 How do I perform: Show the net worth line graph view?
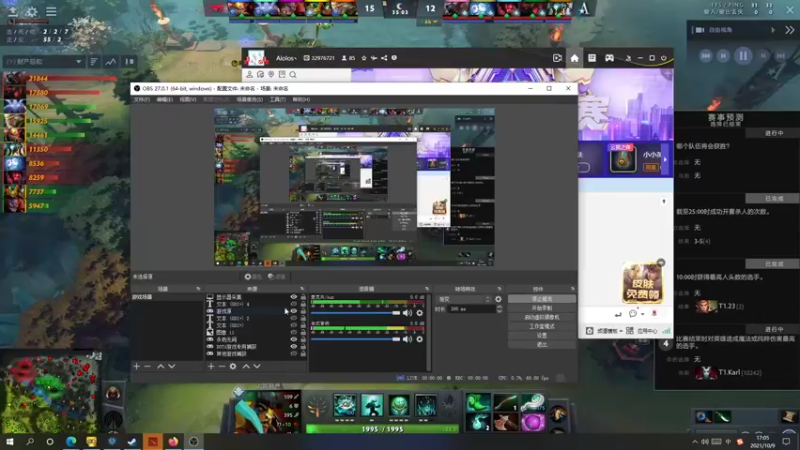(x=111, y=62)
